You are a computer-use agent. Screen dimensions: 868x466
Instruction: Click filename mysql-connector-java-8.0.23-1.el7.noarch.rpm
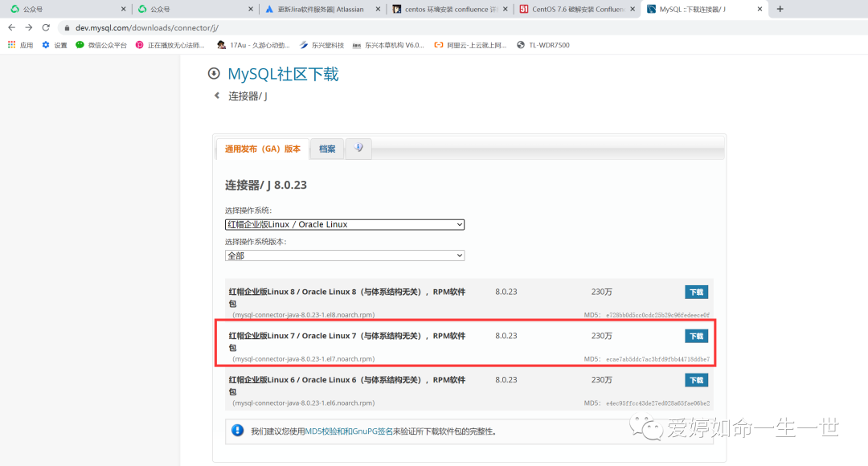[x=303, y=358]
